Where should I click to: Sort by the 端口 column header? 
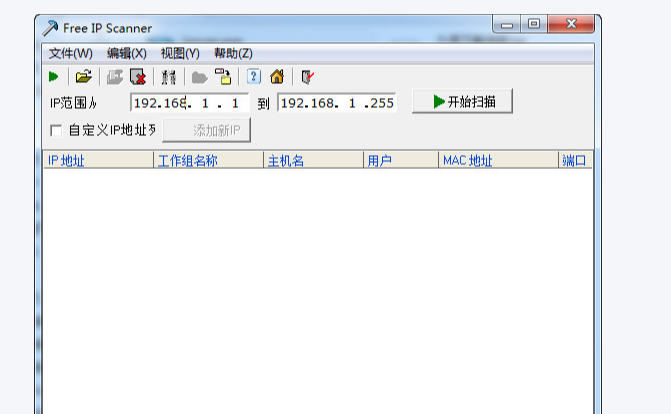pos(576,160)
